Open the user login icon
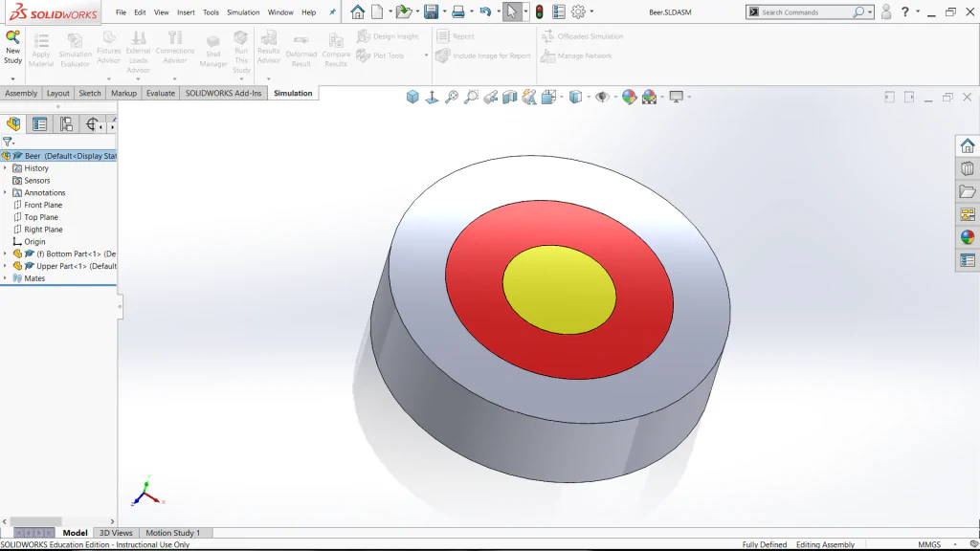 click(885, 11)
